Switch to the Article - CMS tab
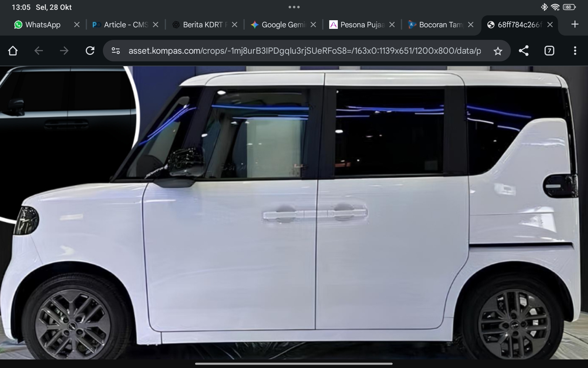The height and width of the screenshot is (368, 588). click(x=121, y=25)
